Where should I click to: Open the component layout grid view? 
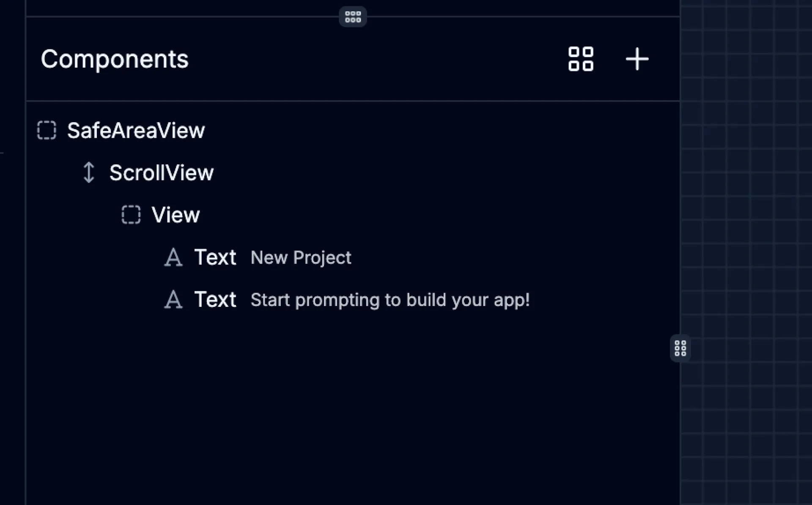click(x=580, y=59)
